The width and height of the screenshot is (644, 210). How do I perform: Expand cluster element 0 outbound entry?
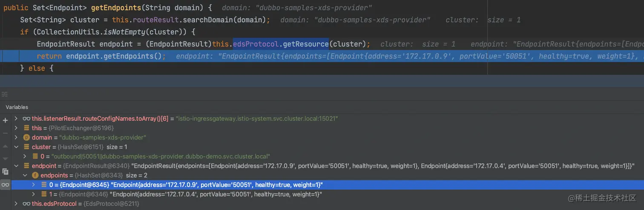click(x=25, y=156)
